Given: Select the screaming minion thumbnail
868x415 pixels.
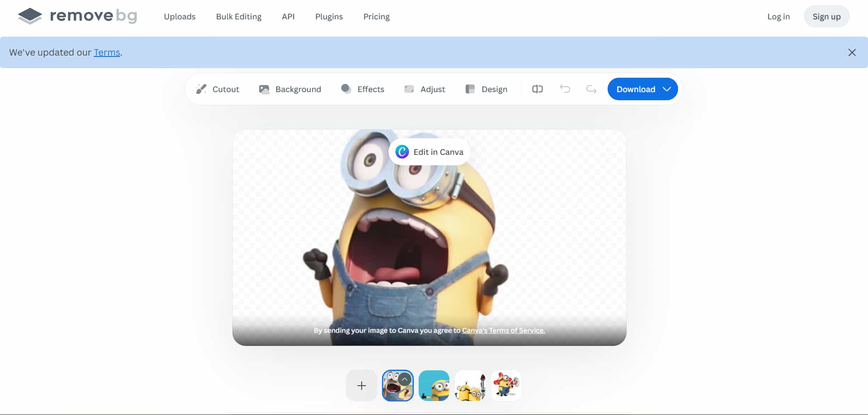Looking at the screenshot, I should pos(398,386).
